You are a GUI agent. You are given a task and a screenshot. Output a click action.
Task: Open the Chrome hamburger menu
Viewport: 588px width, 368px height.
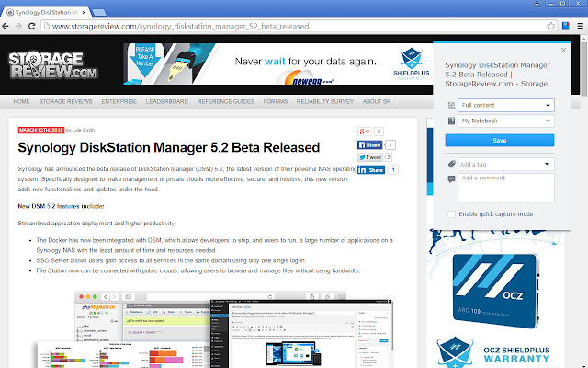coord(577,27)
